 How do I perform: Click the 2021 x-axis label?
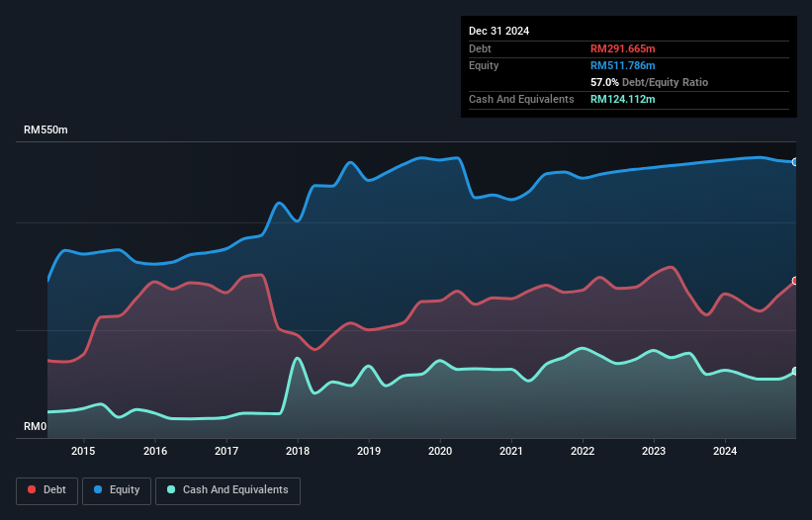(511, 451)
